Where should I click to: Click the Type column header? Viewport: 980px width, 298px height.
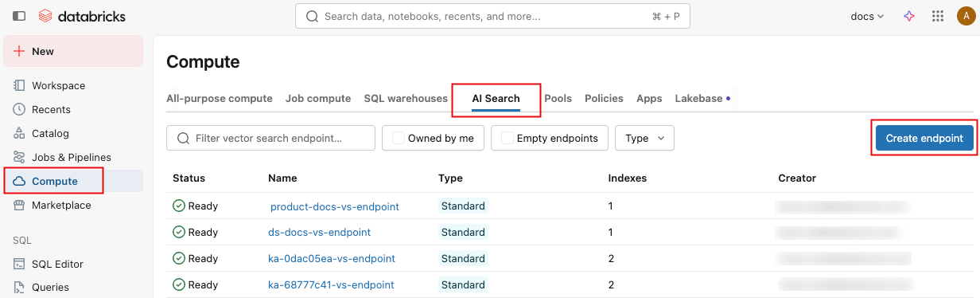coord(450,178)
